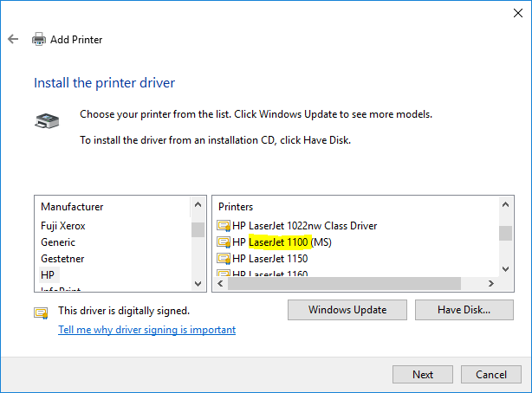The height and width of the screenshot is (393, 532).
Task: Choose HP LaserJet 1022nw Class Driver
Action: pyautogui.click(x=305, y=226)
